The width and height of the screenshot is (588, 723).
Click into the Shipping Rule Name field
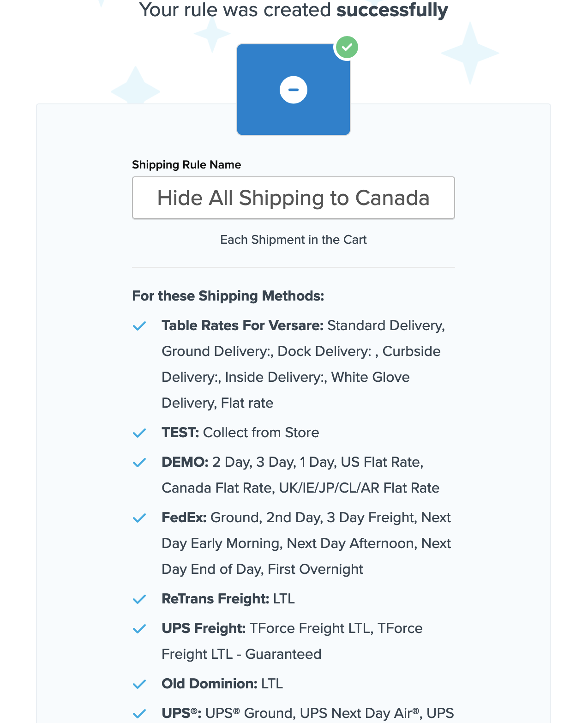294,198
